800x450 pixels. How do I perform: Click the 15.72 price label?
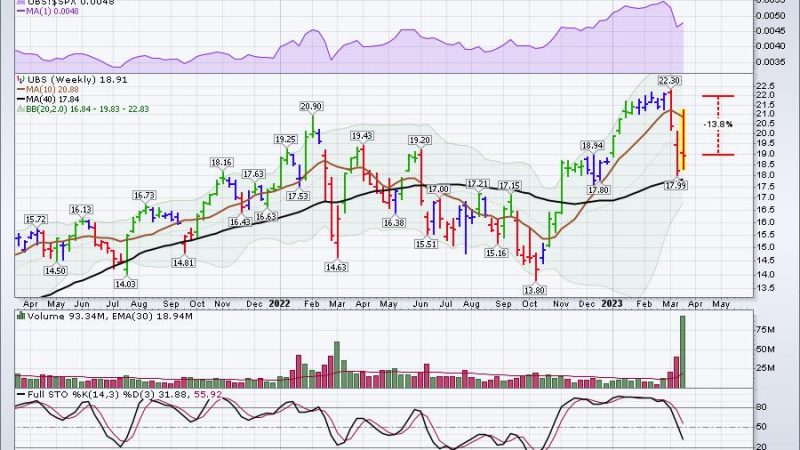click(x=36, y=219)
